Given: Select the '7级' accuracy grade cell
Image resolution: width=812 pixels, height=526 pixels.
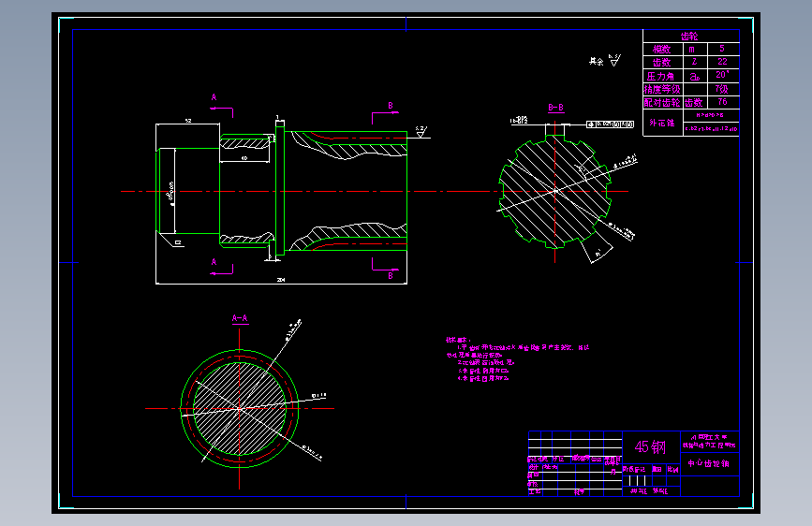Looking at the screenshot, I should [x=722, y=89].
